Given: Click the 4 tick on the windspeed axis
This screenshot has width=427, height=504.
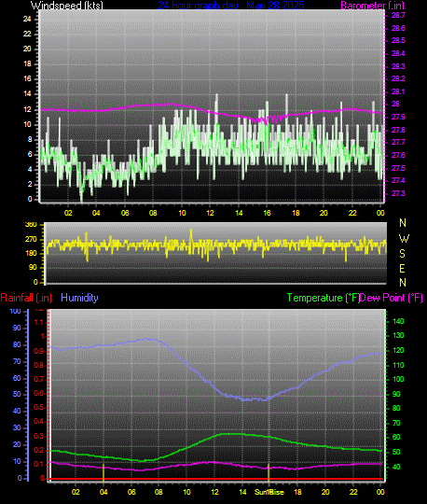Looking at the screenshot, I should click(x=30, y=169).
